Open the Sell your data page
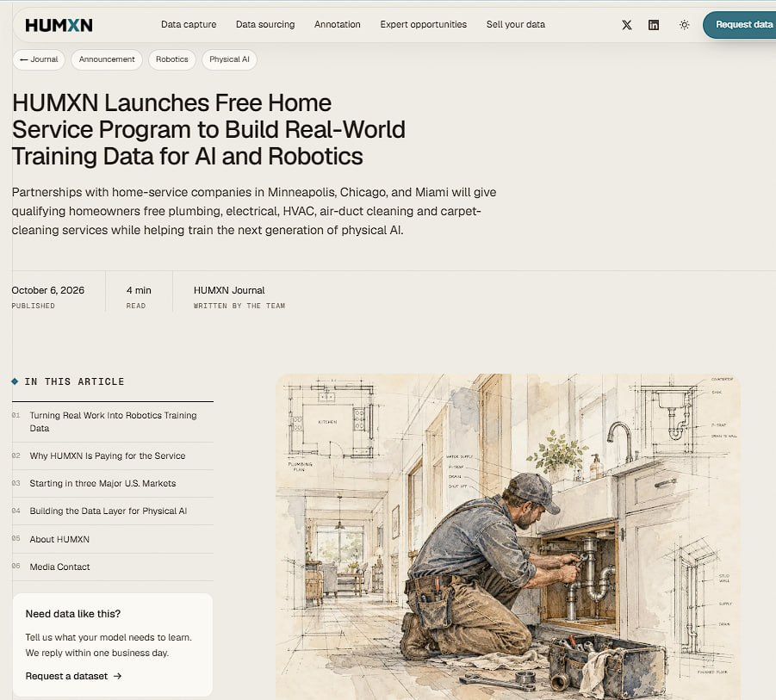Image resolution: width=776 pixels, height=700 pixels. tap(516, 24)
